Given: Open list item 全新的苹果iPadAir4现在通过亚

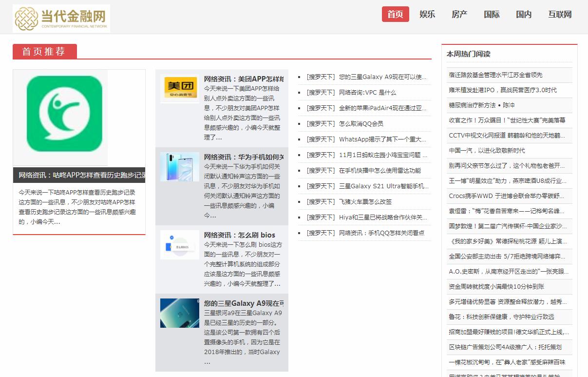Looking at the screenshot, I should click(x=383, y=108).
